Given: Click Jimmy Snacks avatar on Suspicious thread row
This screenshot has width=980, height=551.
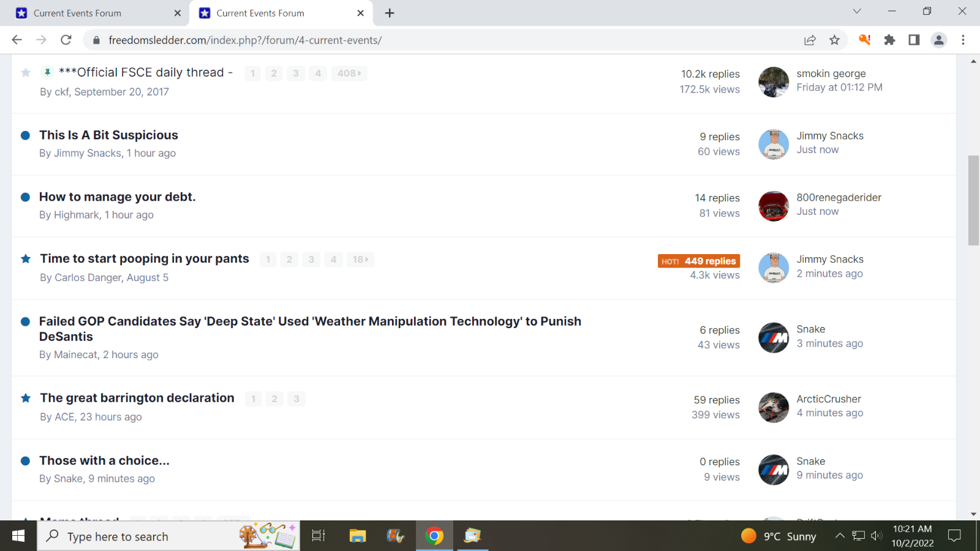Looking at the screenshot, I should 774,144.
